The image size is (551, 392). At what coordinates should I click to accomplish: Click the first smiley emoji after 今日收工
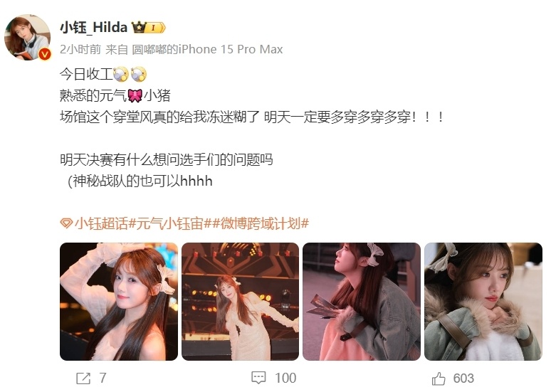(121, 74)
